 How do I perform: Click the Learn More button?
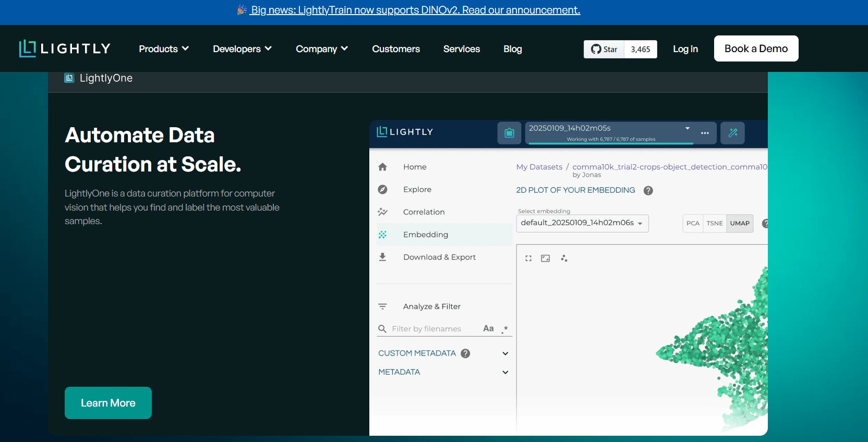pyautogui.click(x=108, y=403)
